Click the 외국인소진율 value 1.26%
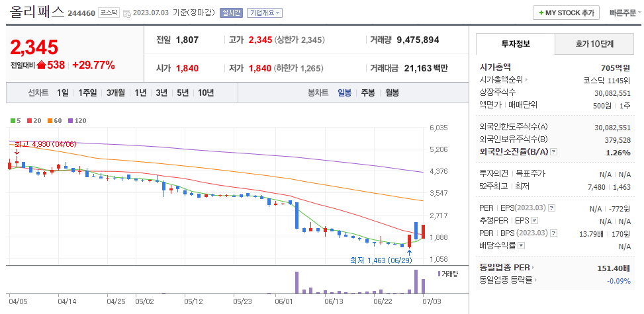This screenshot has height=314, width=644. (x=619, y=153)
